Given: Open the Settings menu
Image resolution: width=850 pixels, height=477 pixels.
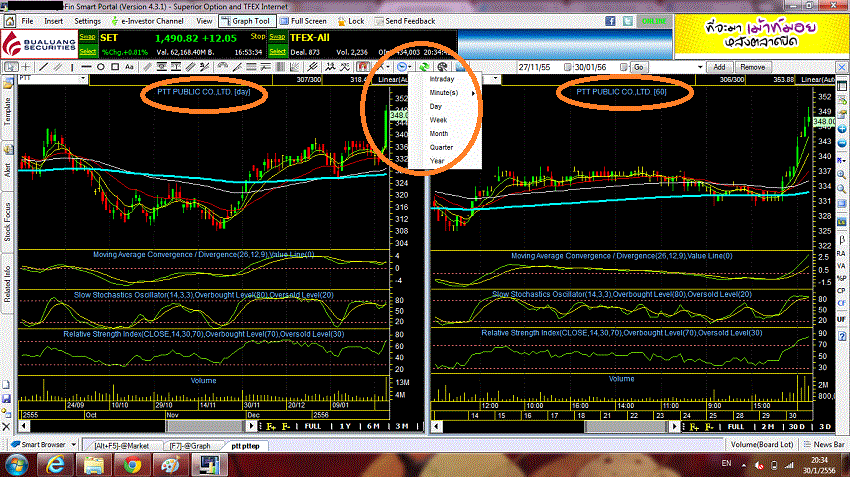Looking at the screenshot, I should pyautogui.click(x=87, y=21).
